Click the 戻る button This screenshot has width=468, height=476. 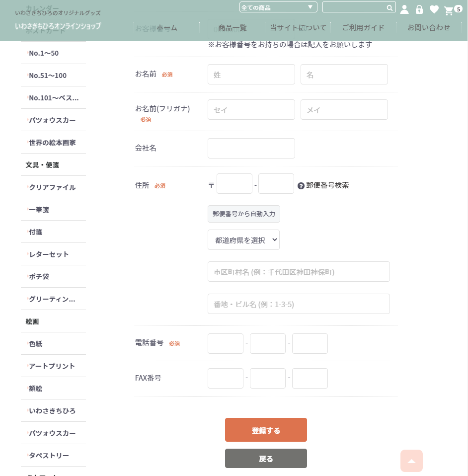[x=266, y=459]
